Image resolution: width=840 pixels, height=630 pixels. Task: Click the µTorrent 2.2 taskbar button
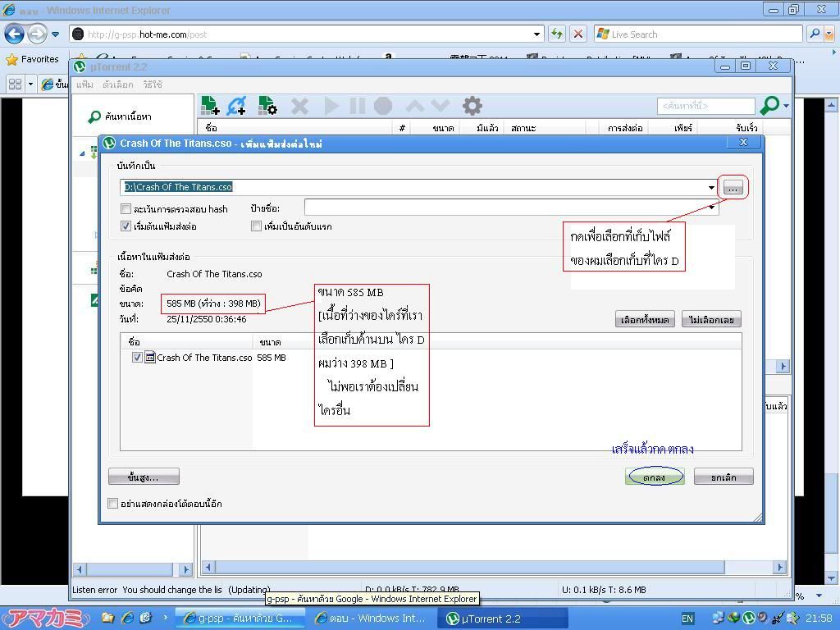coord(503,619)
